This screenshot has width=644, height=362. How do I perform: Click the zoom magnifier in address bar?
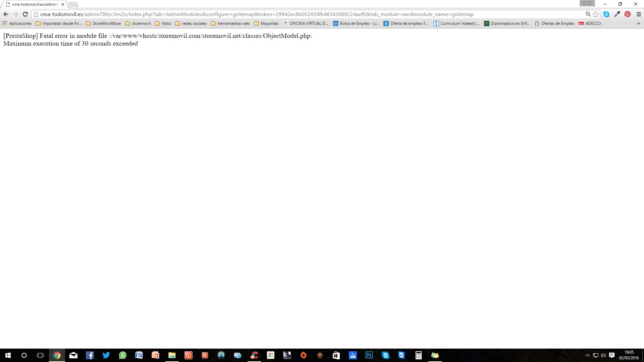(x=588, y=14)
